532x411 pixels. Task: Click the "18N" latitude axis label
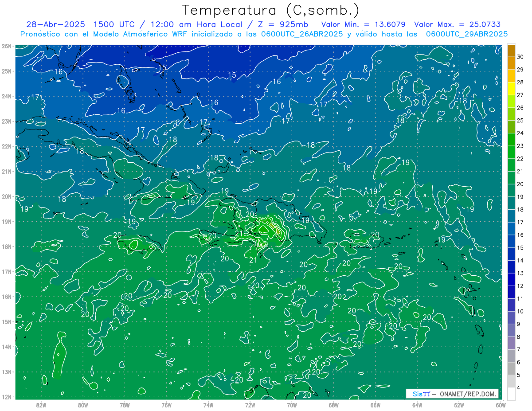(6, 247)
